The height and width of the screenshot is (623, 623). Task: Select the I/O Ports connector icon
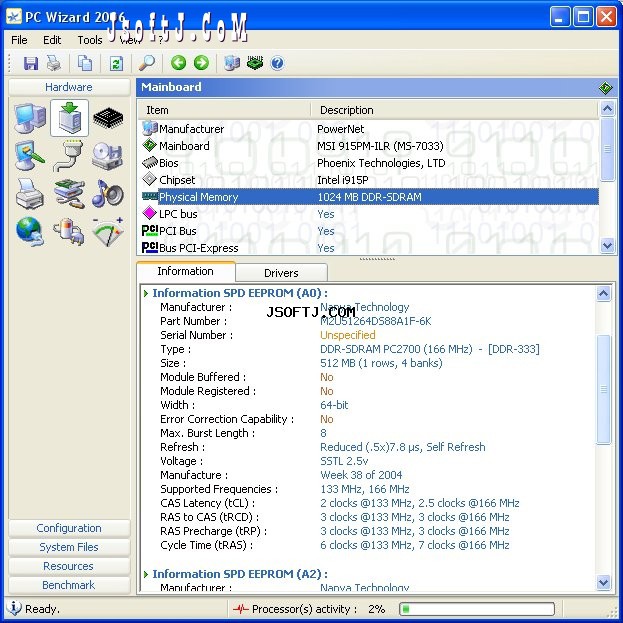(x=69, y=156)
